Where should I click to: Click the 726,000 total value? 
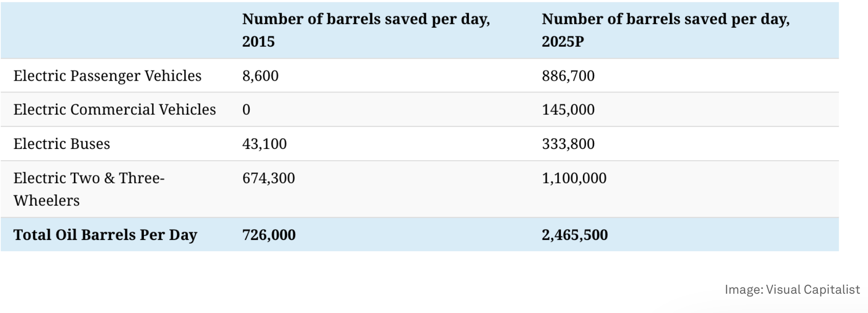point(269,235)
